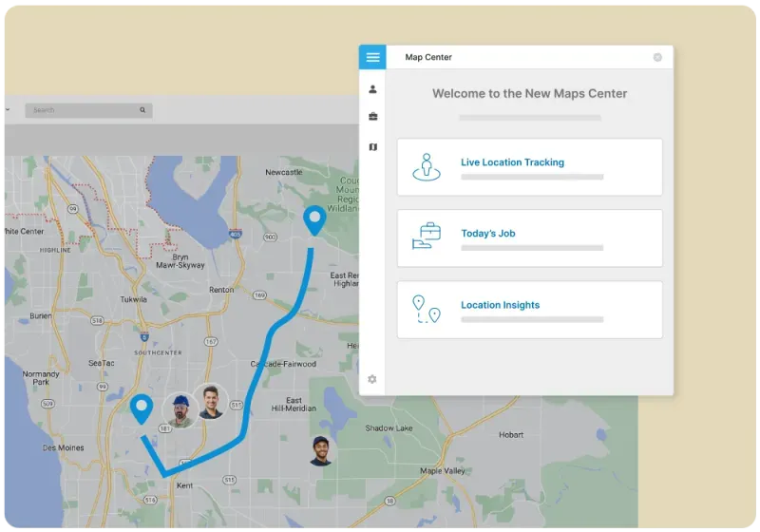Click the Today's Job briefcase-in-hand icon
760x532 pixels.
[x=427, y=237]
